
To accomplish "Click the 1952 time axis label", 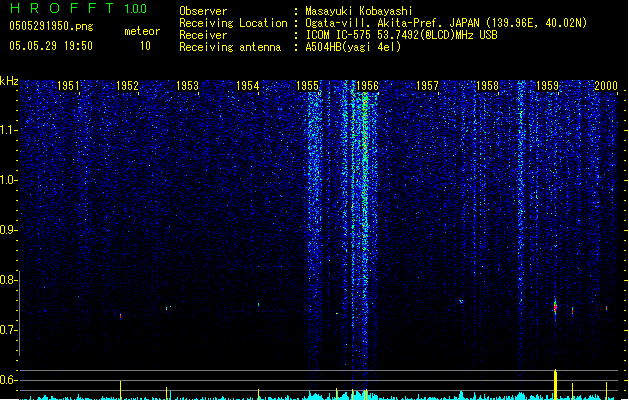I will click(x=127, y=85).
